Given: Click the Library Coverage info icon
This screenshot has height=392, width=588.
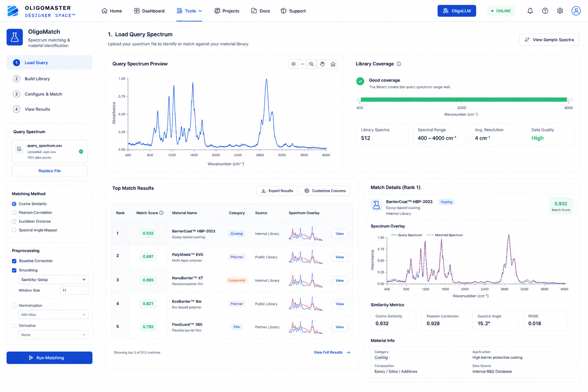Looking at the screenshot, I should click(x=399, y=64).
